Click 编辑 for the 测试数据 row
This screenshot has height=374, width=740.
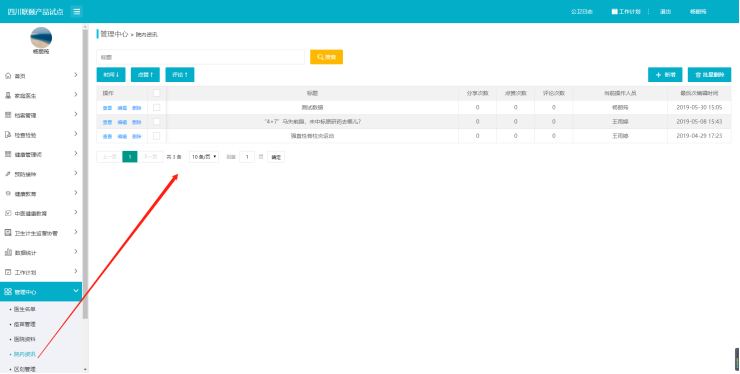(122, 108)
